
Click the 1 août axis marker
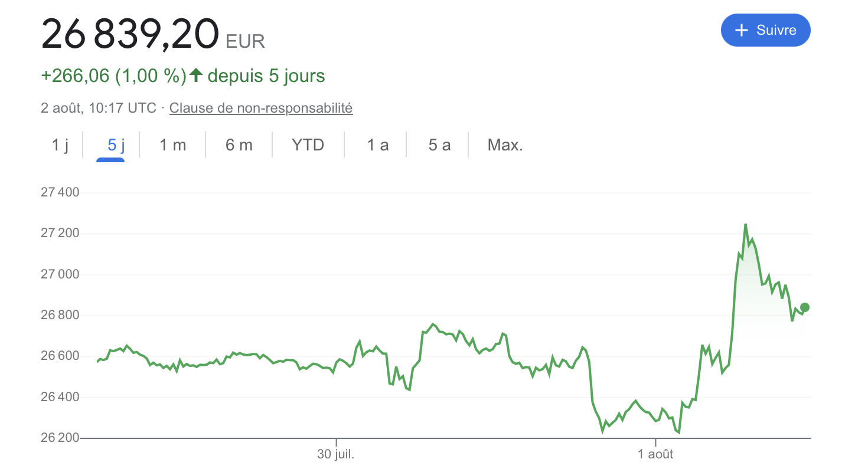655,454
